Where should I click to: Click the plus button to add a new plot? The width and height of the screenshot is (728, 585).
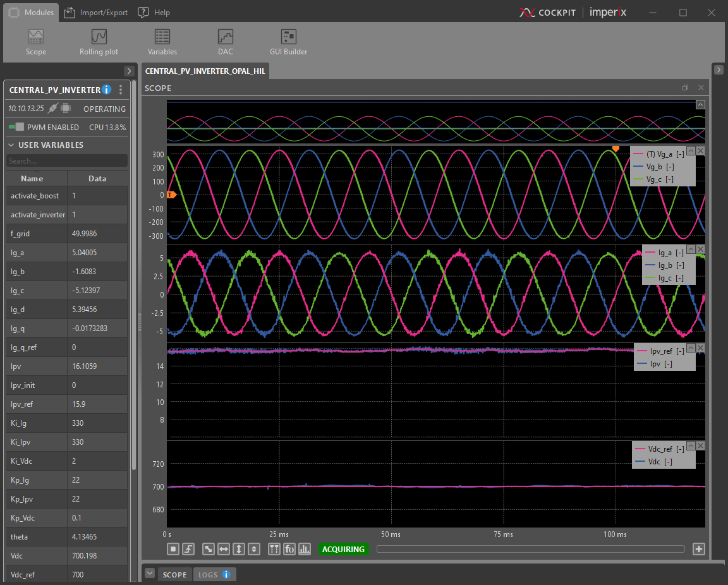tap(698, 549)
